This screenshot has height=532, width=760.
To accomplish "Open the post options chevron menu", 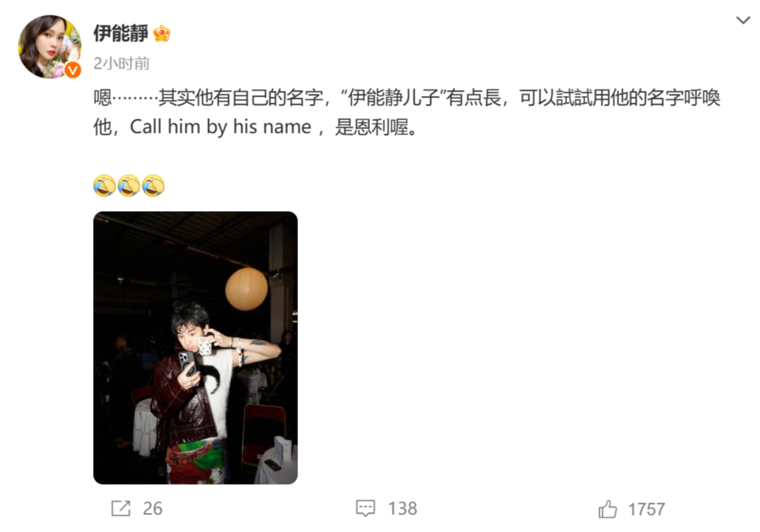I will point(743,21).
